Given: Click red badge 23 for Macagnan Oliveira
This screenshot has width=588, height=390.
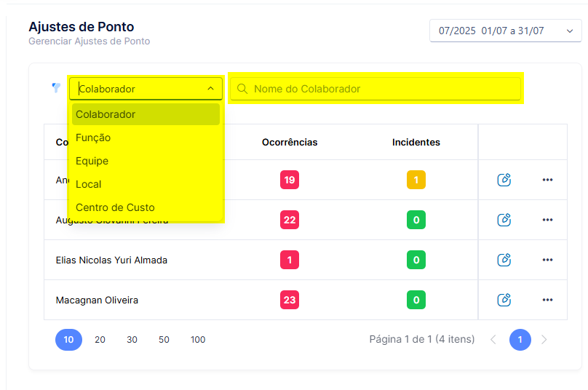Looking at the screenshot, I should click(290, 300).
